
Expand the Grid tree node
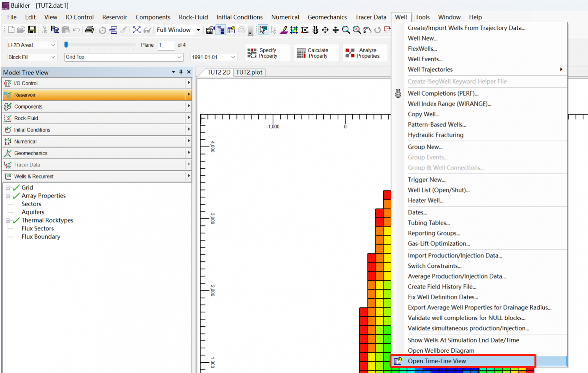click(8, 188)
